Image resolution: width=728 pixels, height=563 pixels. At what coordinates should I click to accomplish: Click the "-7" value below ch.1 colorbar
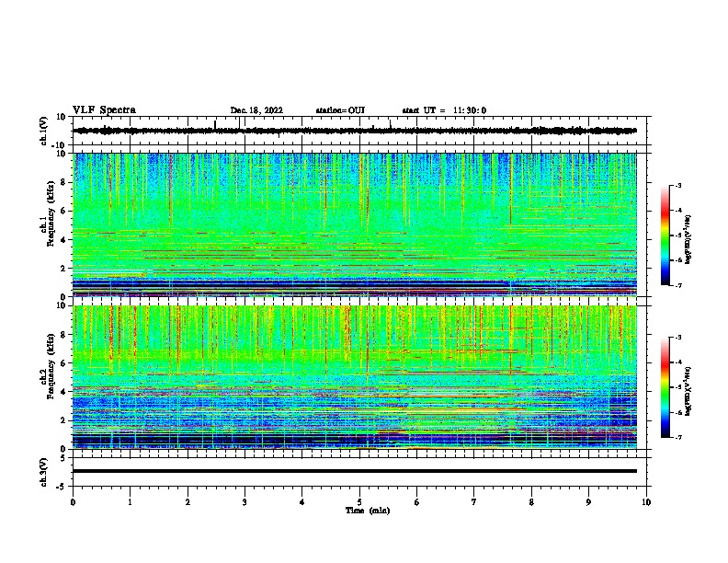(677, 285)
